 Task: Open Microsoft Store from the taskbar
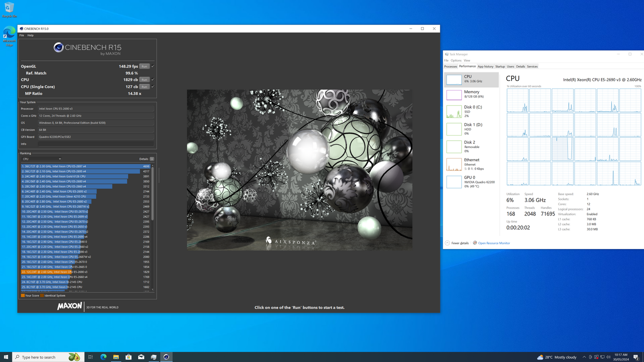tap(128, 357)
